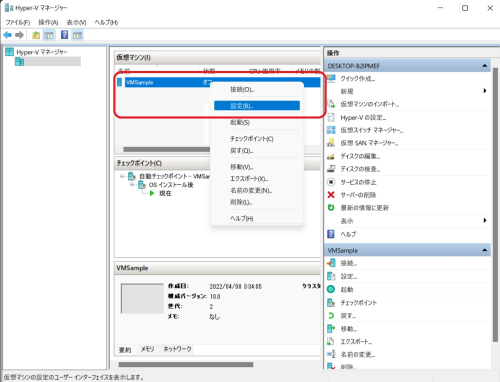Click チェックポイント icon in actions pane
Screen dimensions: 500x382
click(x=331, y=303)
